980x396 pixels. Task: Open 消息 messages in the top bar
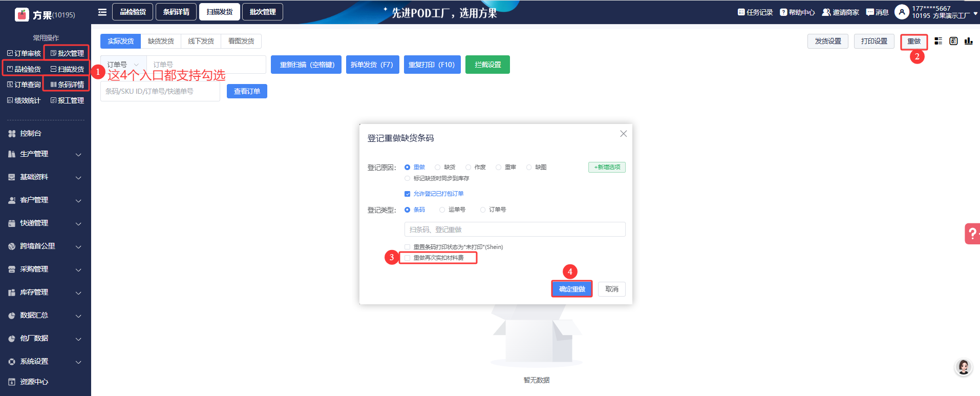(x=877, y=12)
